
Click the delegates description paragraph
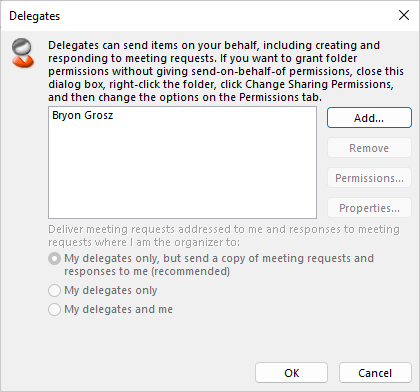pyautogui.click(x=226, y=71)
